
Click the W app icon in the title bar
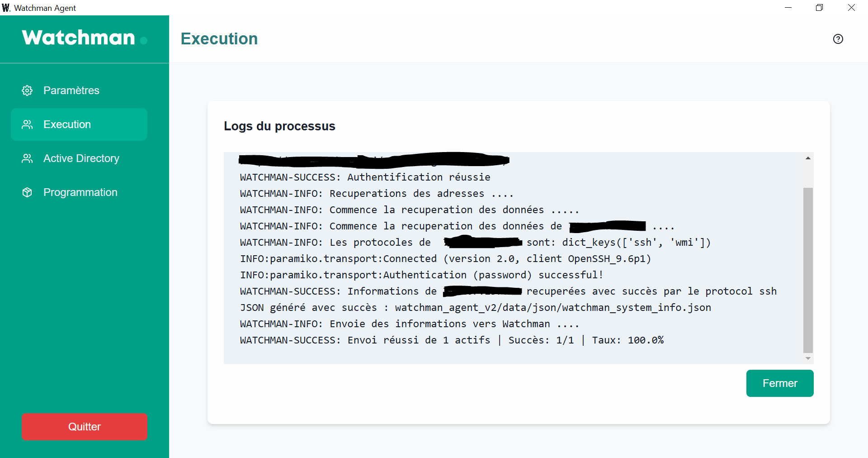tap(6, 8)
